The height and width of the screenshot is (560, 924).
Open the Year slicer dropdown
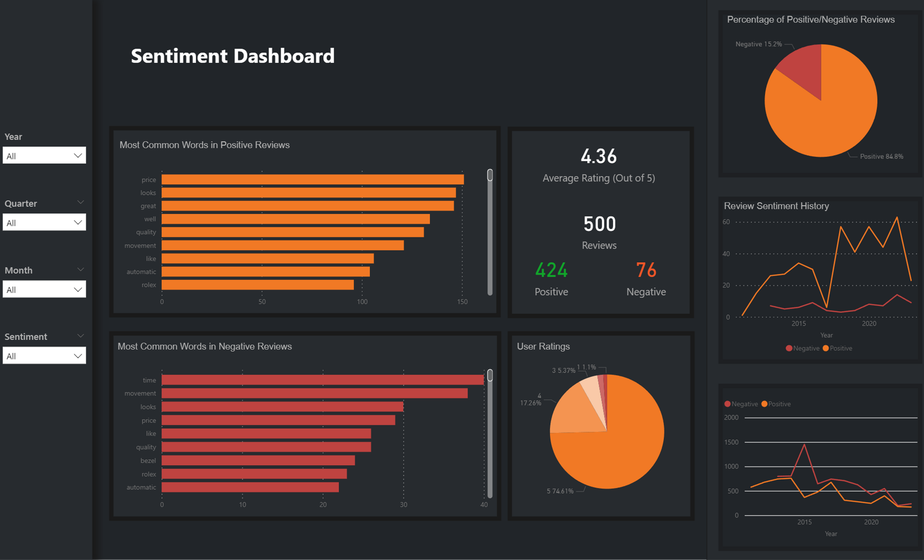[44, 155]
